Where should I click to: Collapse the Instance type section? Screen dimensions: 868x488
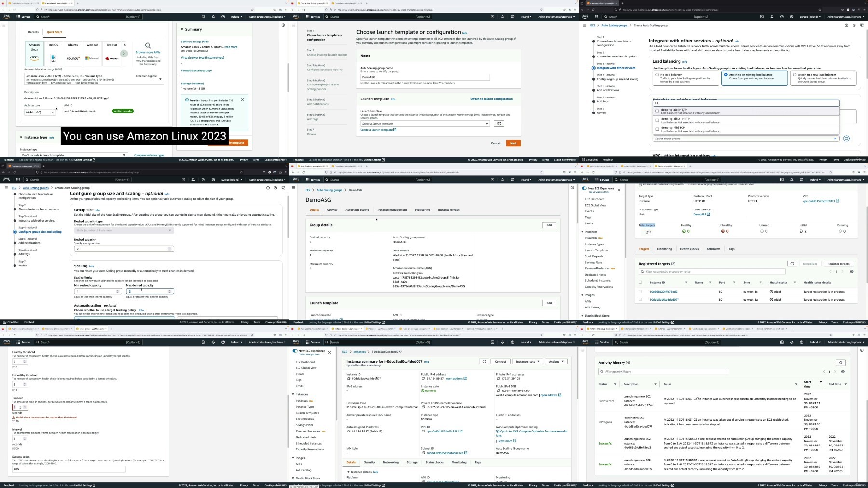pyautogui.click(x=21, y=137)
